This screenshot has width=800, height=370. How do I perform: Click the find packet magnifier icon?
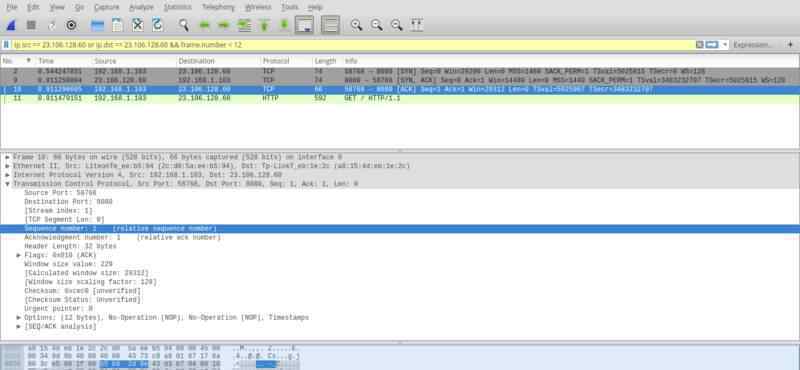(x=184, y=25)
